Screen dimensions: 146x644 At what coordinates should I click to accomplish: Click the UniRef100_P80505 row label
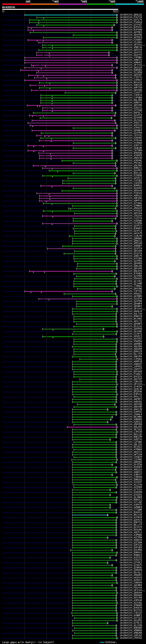point(131,278)
